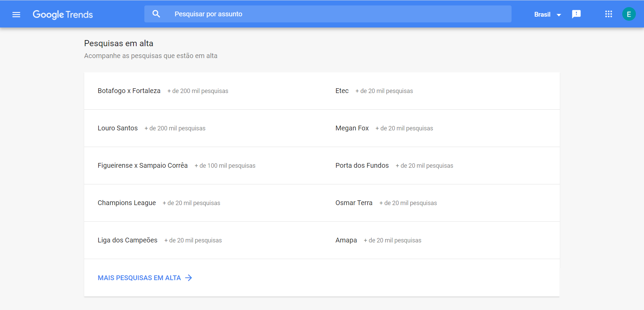Open the Google apps grid

point(608,14)
